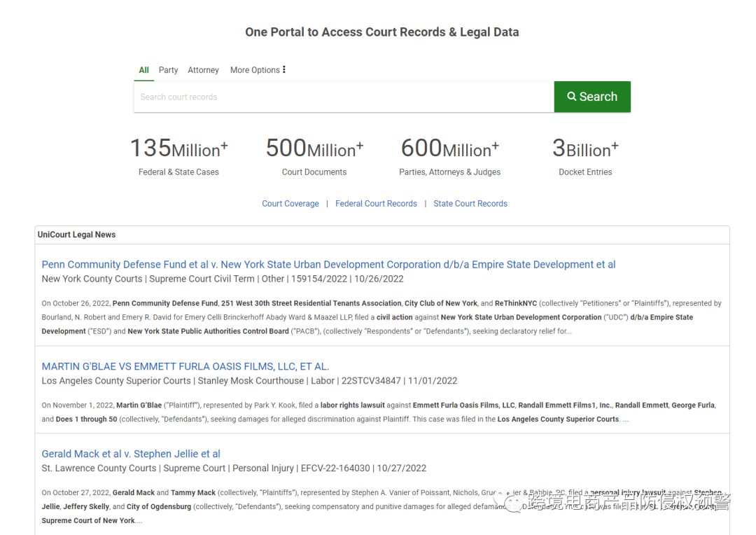Click the Federal & State Cases label
The image size is (756, 535).
tap(178, 172)
